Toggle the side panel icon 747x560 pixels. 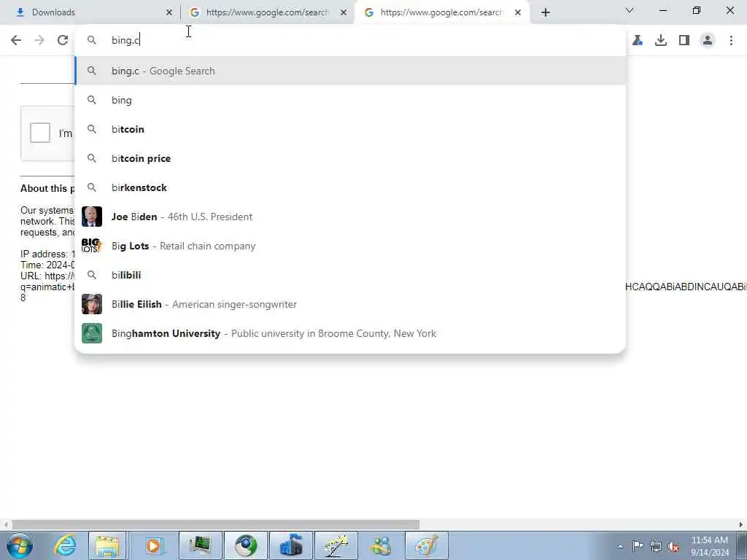pyautogui.click(x=684, y=41)
